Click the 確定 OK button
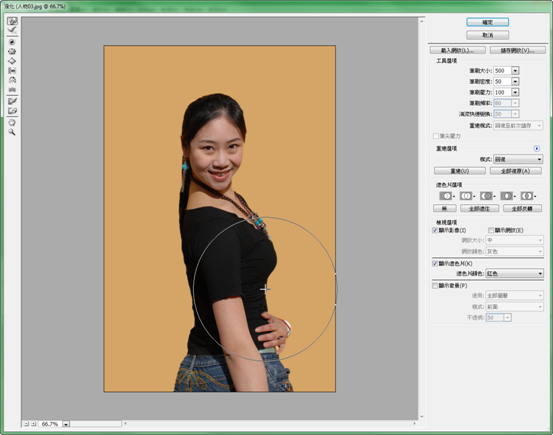Screen dimensions: 553x435 (x=487, y=22)
